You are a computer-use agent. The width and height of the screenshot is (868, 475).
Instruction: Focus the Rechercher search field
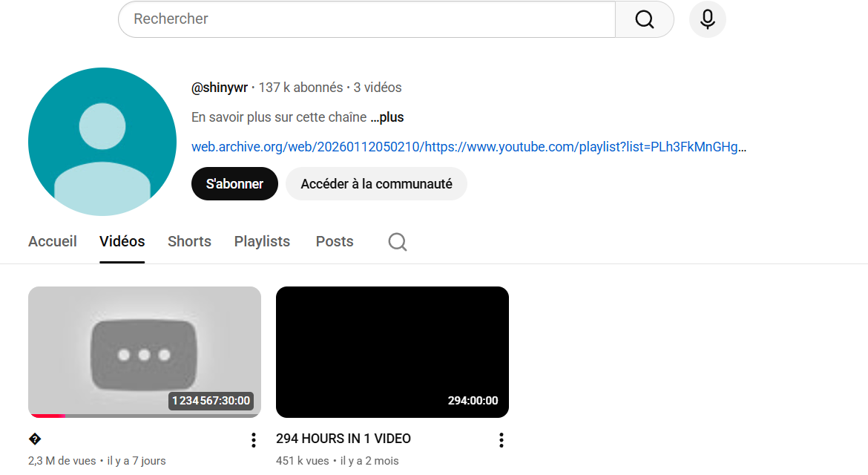click(x=366, y=19)
